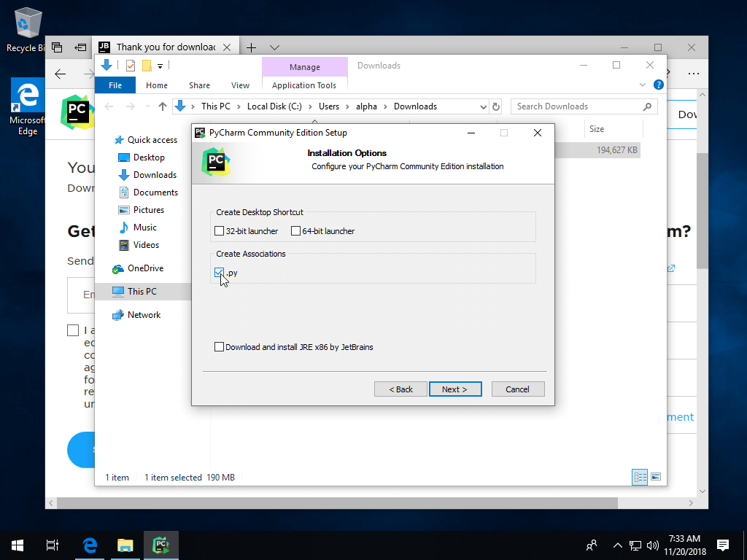Open the File menu in Explorer
This screenshot has width=747, height=560.
[x=115, y=85]
